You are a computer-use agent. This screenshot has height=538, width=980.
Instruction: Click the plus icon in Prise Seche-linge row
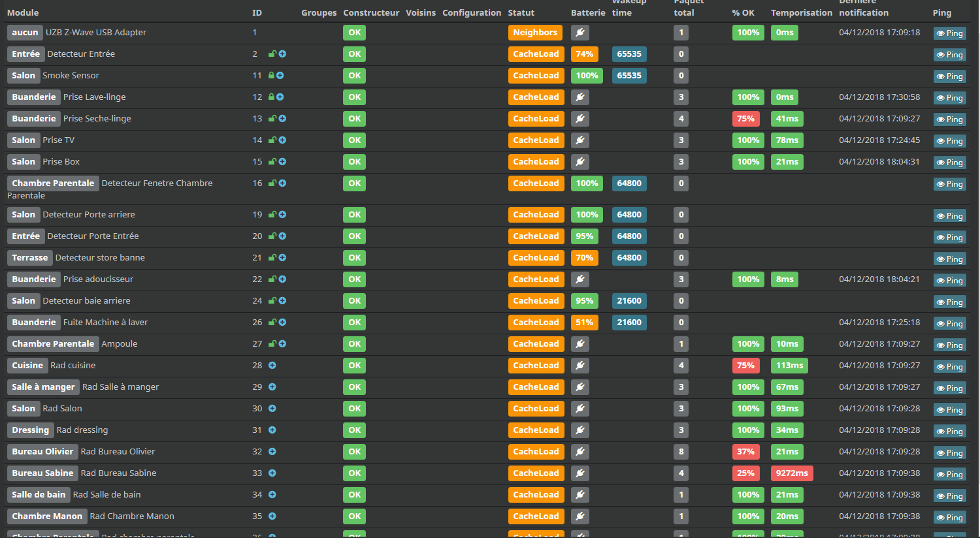click(x=282, y=119)
